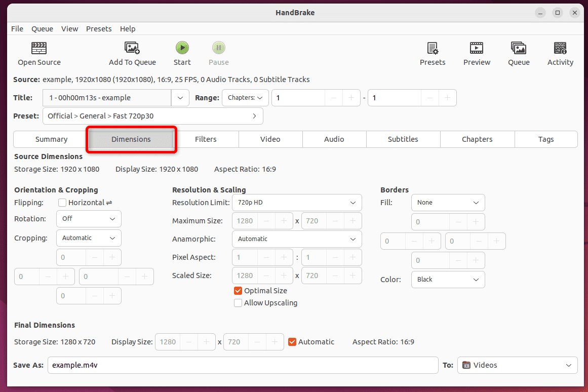588x392 pixels.
Task: Open the border Color dropdown set to Black
Action: (x=448, y=280)
